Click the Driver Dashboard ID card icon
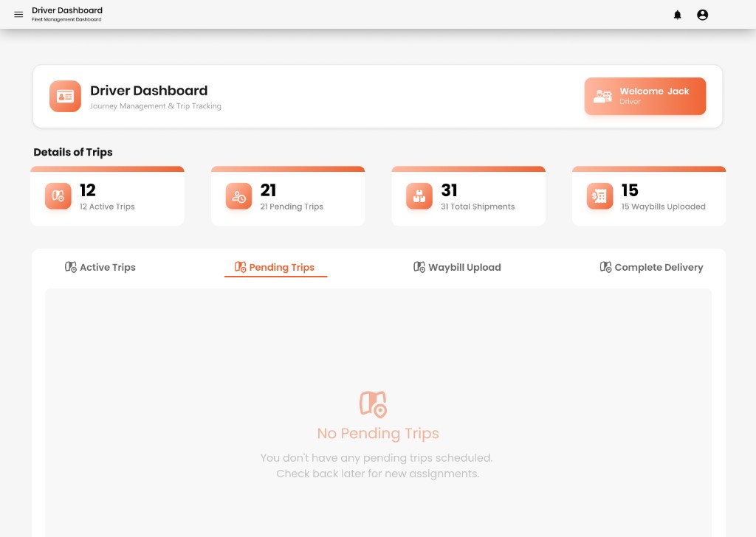Image resolution: width=756 pixels, height=537 pixels. pos(65,97)
